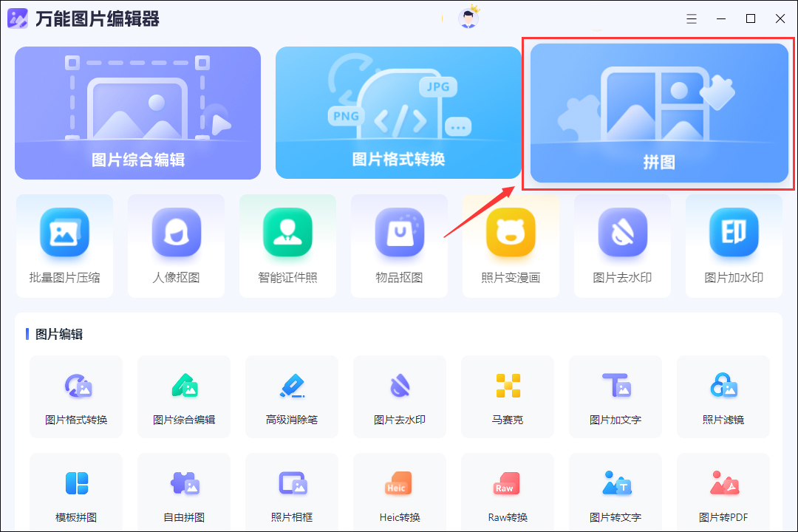The height and width of the screenshot is (532, 798).
Task: Launch the 模板拼图 template collage tool
Action: [x=76, y=491]
